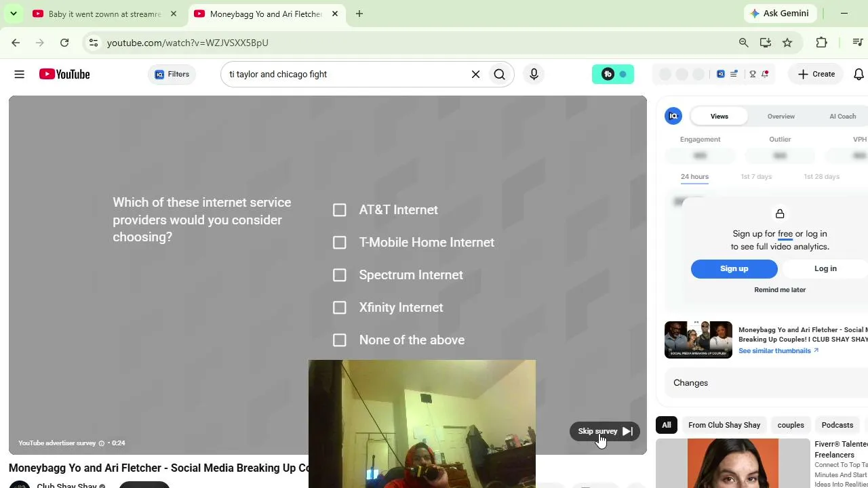868x488 pixels.
Task: Check the AT&T Internet option
Action: point(340,210)
